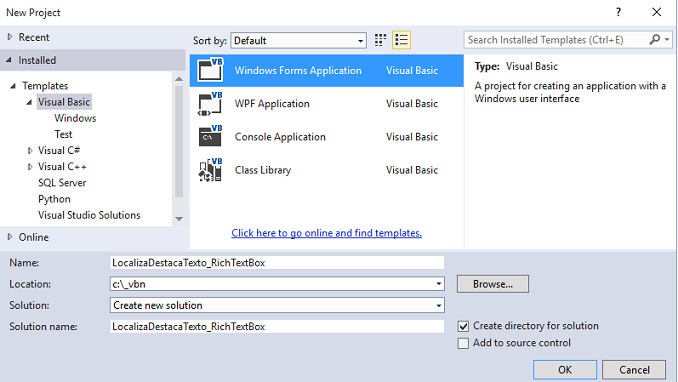Select the WPF Application template icon
This screenshot has width=678, height=382.
tap(210, 104)
